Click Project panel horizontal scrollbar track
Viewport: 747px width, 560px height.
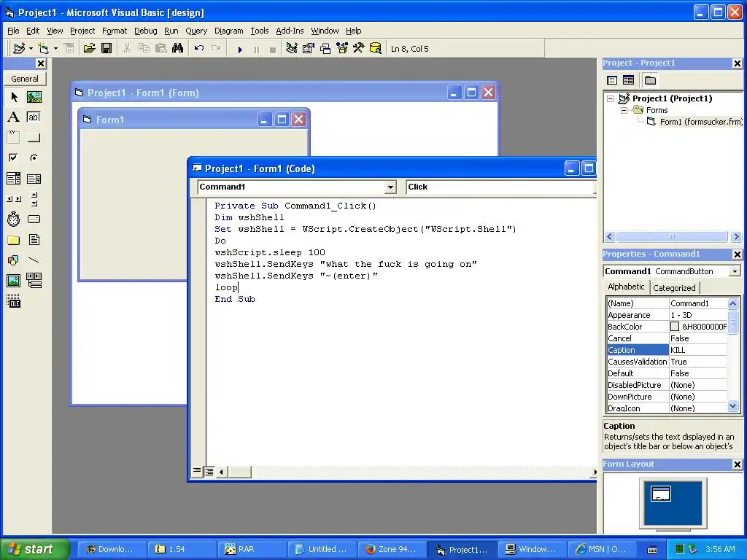coord(673,237)
